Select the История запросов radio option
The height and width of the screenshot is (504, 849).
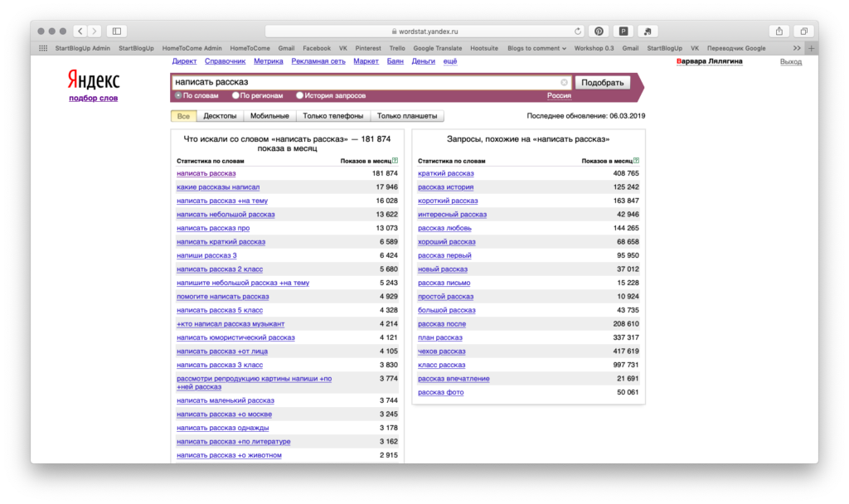[x=299, y=96]
